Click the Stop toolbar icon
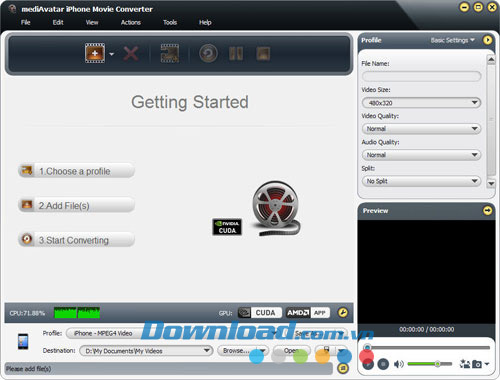This screenshot has height=380, width=500. coord(263,53)
